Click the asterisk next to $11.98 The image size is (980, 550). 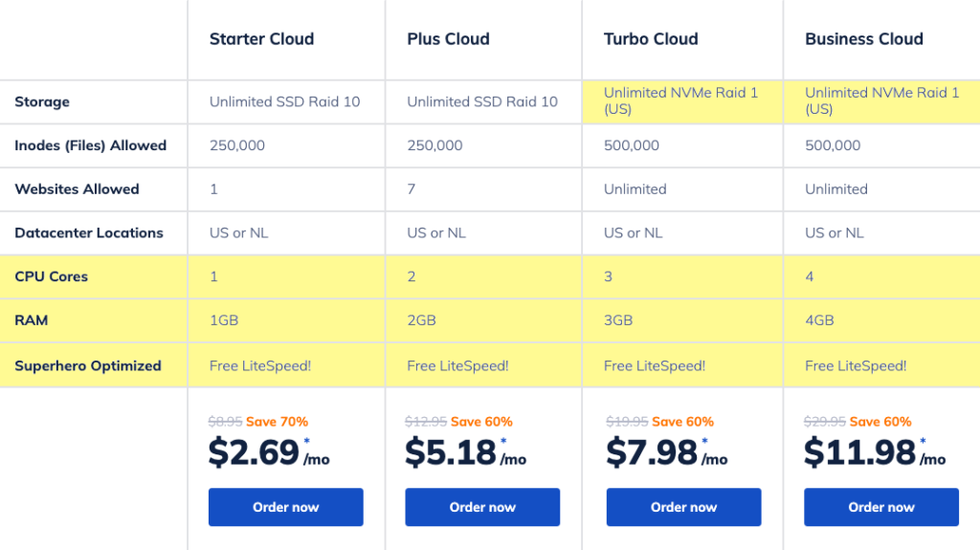923,442
